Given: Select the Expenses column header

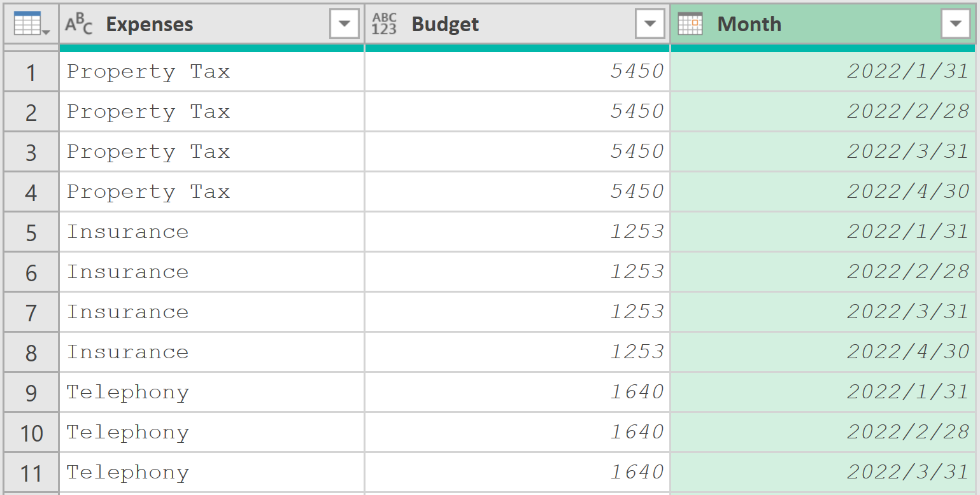Looking at the screenshot, I should 212,24.
